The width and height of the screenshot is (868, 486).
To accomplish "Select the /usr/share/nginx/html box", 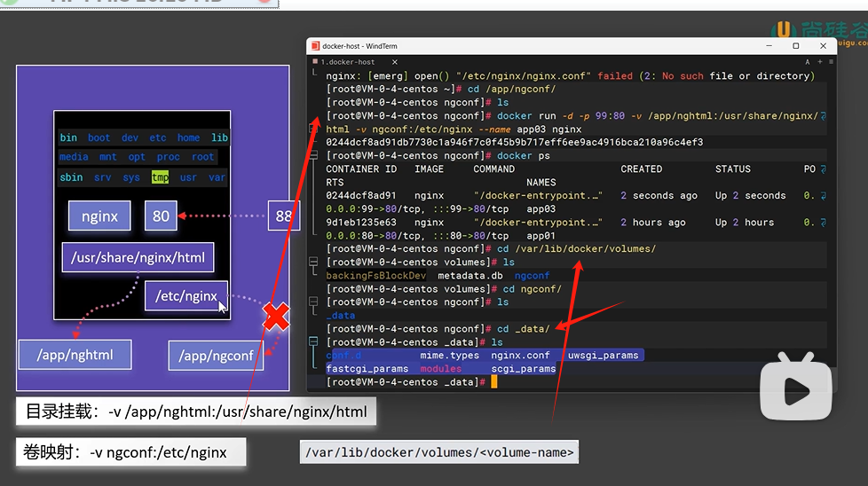I will pos(138,257).
